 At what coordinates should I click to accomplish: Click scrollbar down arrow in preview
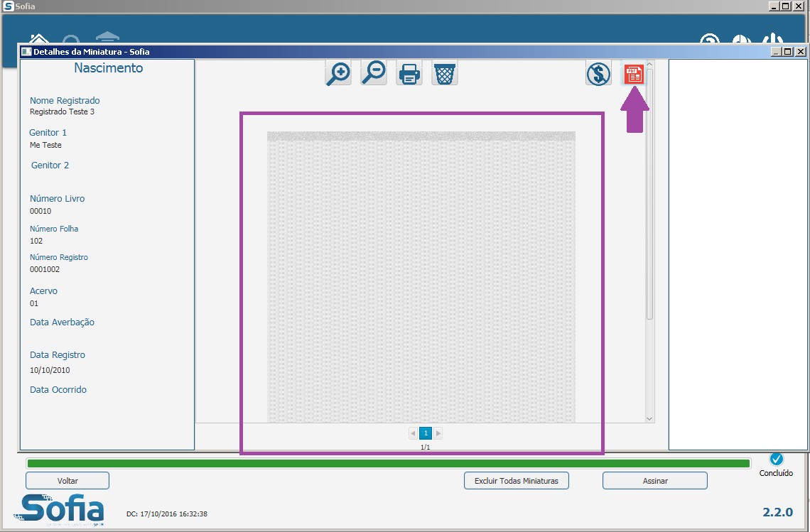[649, 419]
